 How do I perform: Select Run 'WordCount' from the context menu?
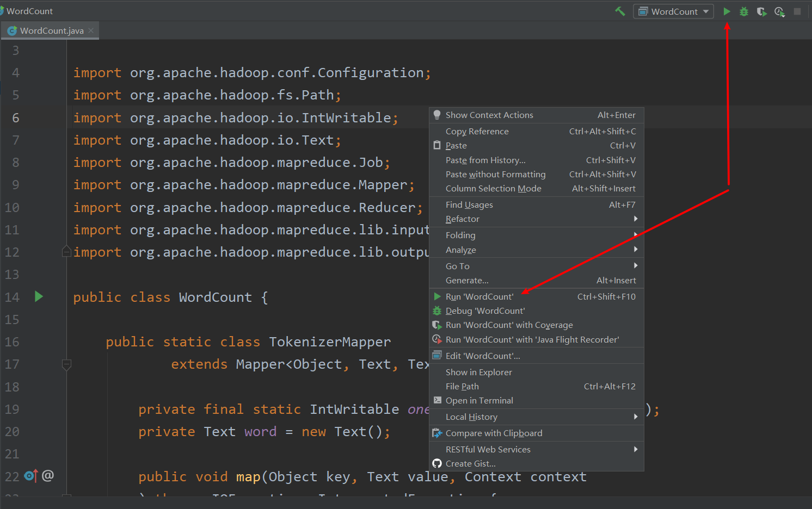(479, 296)
